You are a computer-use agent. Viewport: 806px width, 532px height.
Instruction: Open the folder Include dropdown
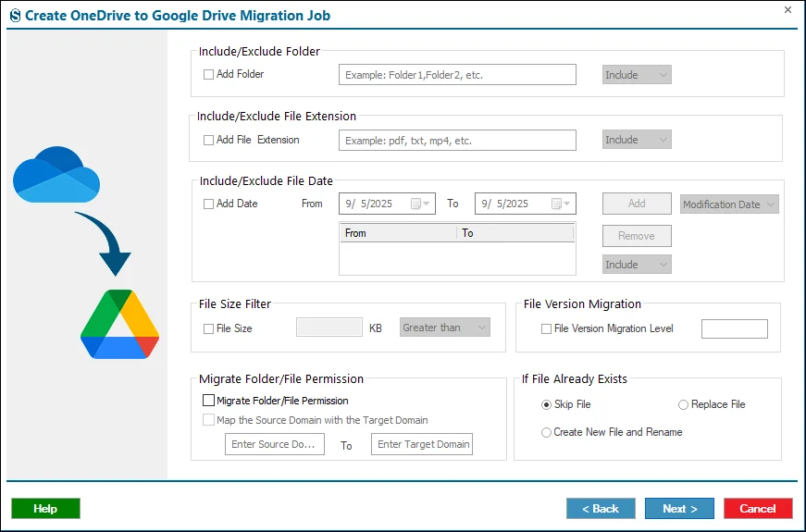[x=637, y=75]
